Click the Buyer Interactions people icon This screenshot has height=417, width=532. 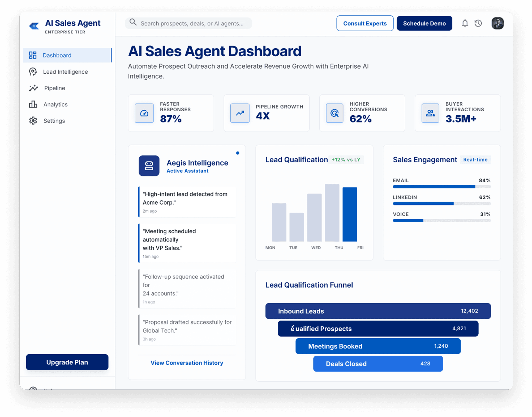click(x=430, y=113)
